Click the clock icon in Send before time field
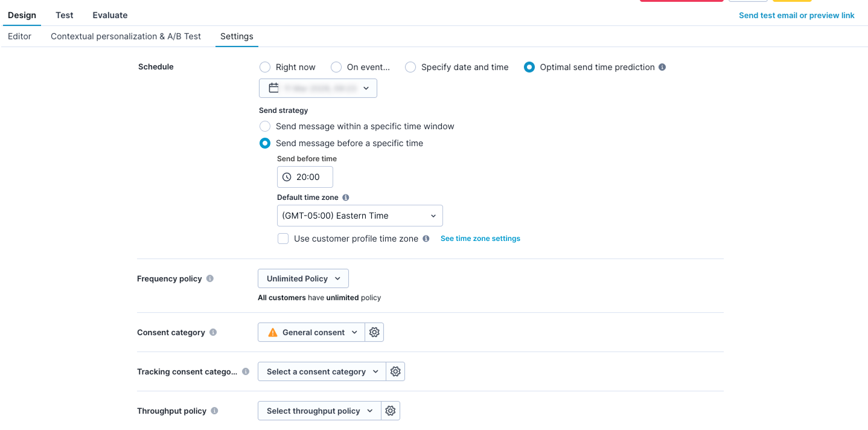This screenshot has width=868, height=430. (286, 176)
